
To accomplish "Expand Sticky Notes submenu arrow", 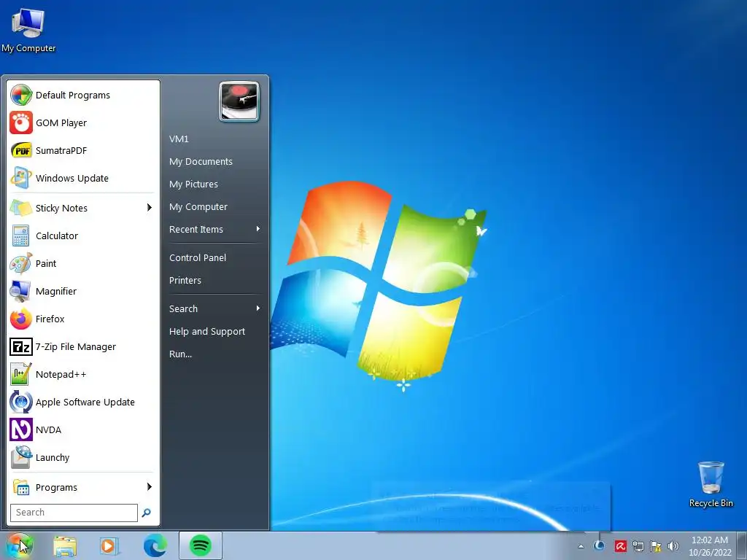I will [150, 208].
